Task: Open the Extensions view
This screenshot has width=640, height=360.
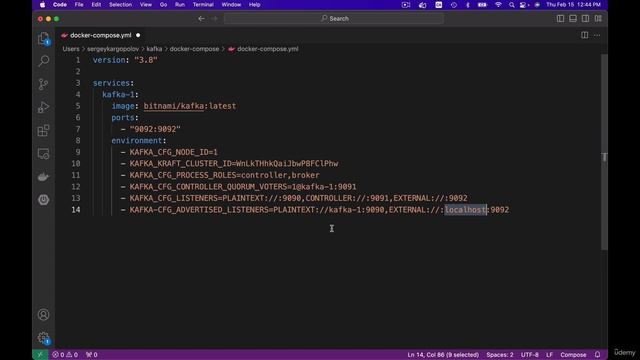Action: coord(43,131)
